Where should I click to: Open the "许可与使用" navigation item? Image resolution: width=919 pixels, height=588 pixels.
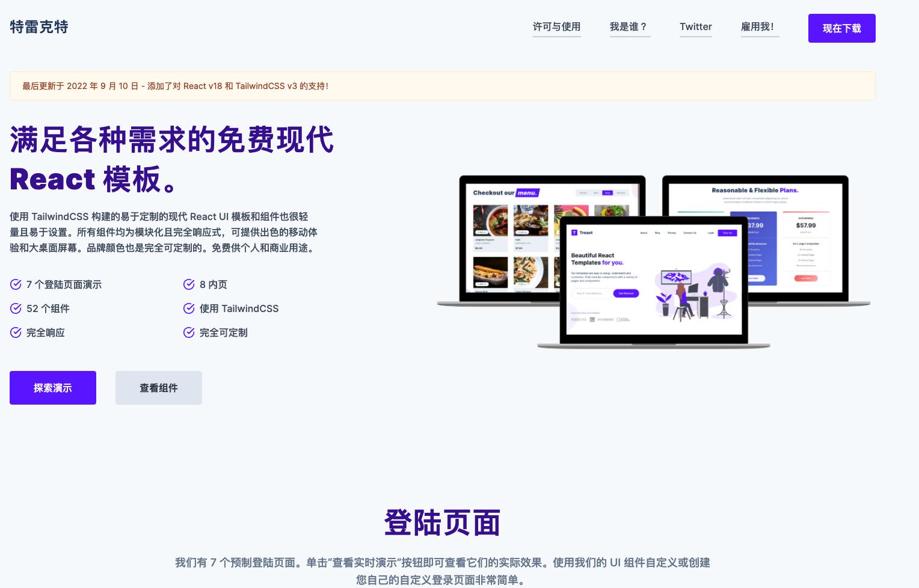tap(556, 27)
